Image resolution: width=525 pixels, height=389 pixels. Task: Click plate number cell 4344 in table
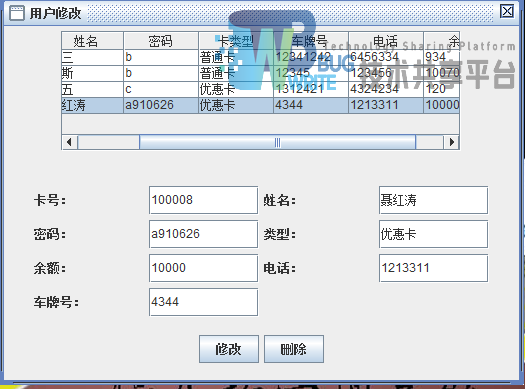[311, 105]
